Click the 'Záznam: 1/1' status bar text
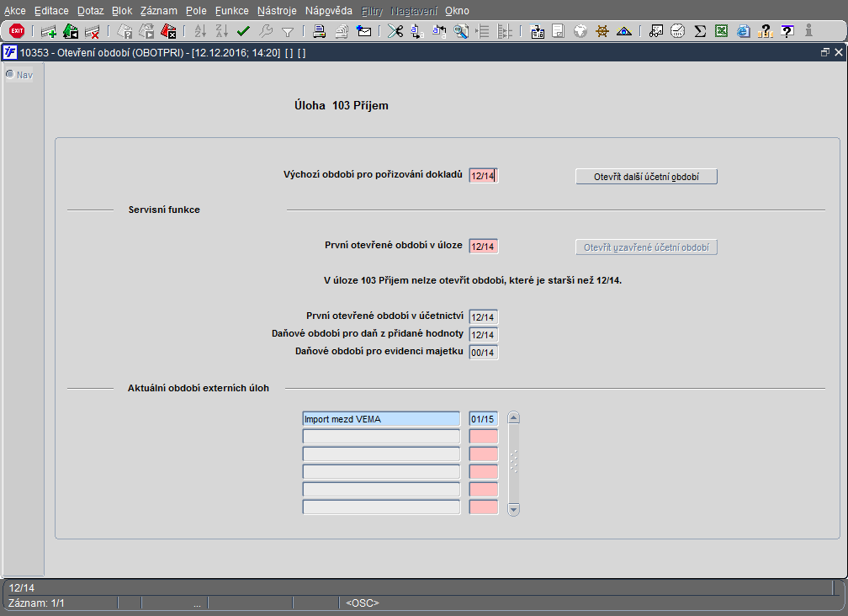 pyautogui.click(x=37, y=603)
